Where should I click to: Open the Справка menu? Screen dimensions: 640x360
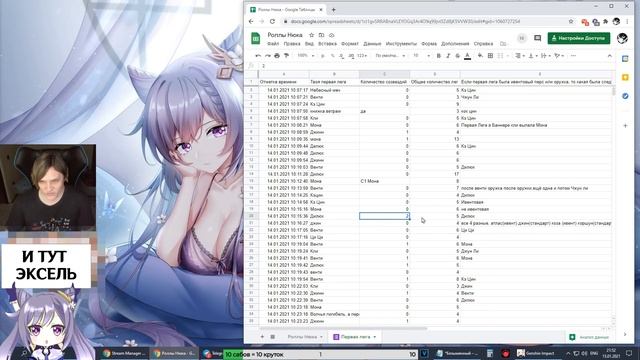point(483,44)
